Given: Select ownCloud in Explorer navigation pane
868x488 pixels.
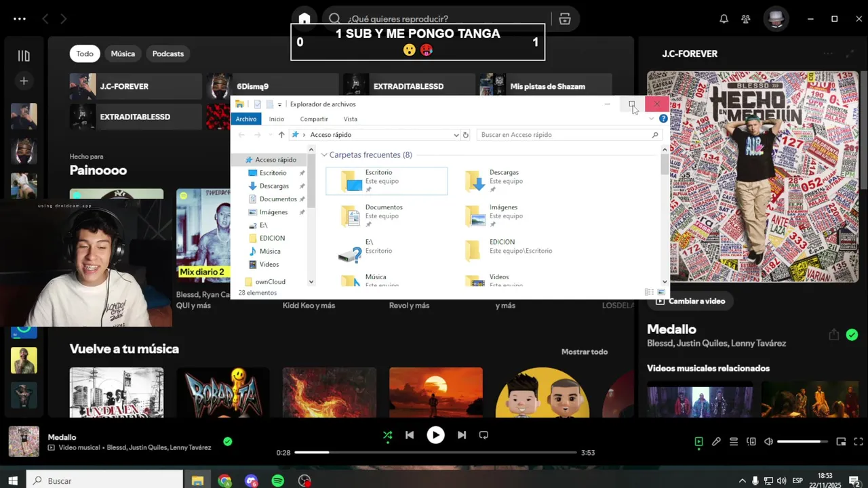Looking at the screenshot, I should coord(270,281).
